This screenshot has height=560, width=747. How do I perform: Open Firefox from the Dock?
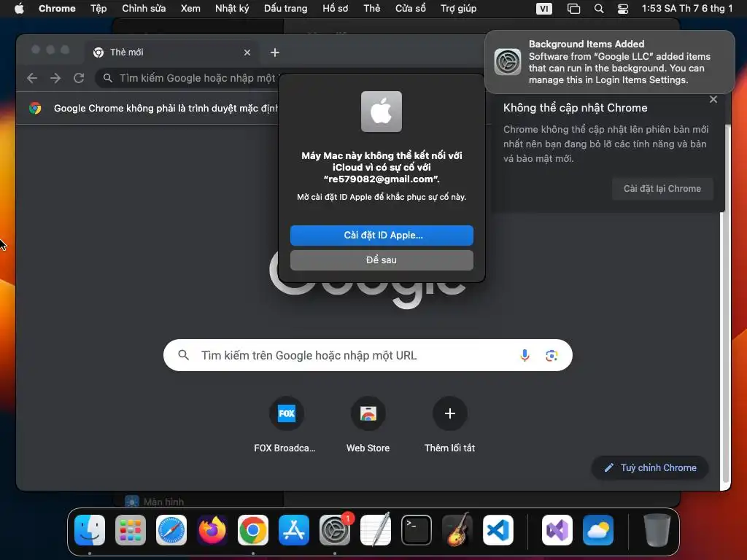click(x=212, y=530)
